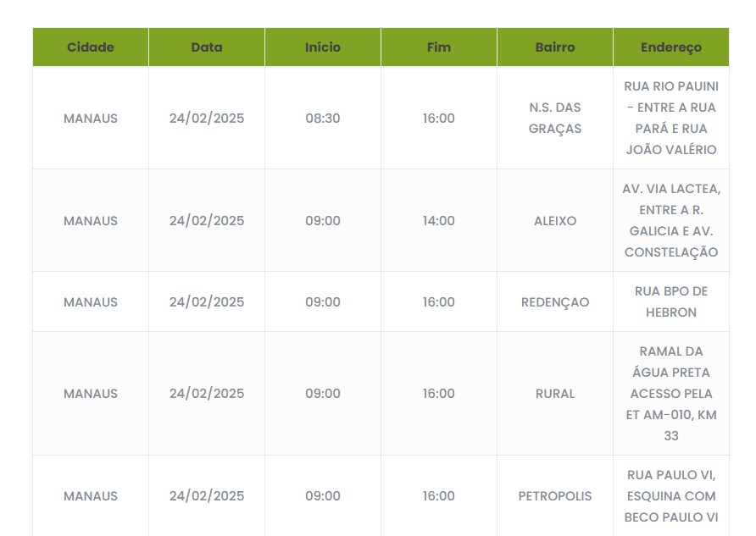The image size is (756, 536).
Task: Click the MANAUS cell in the REDENÇAO row
Action: (x=91, y=302)
